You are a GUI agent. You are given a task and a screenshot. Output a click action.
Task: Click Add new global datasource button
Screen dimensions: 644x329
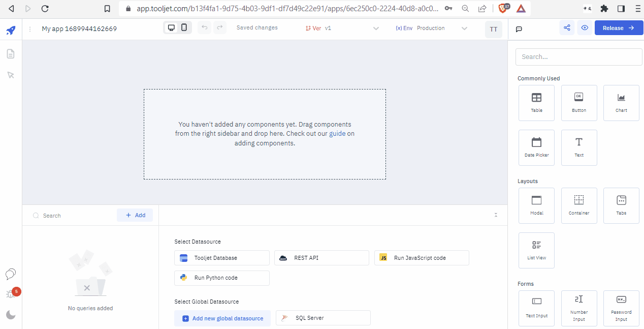click(x=222, y=318)
